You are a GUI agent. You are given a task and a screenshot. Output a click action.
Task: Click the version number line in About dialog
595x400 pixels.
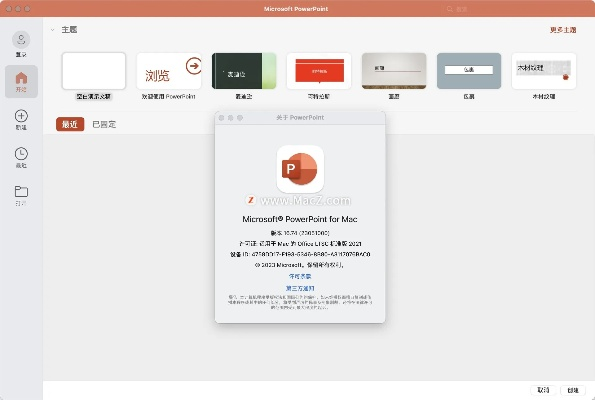[x=300, y=233]
